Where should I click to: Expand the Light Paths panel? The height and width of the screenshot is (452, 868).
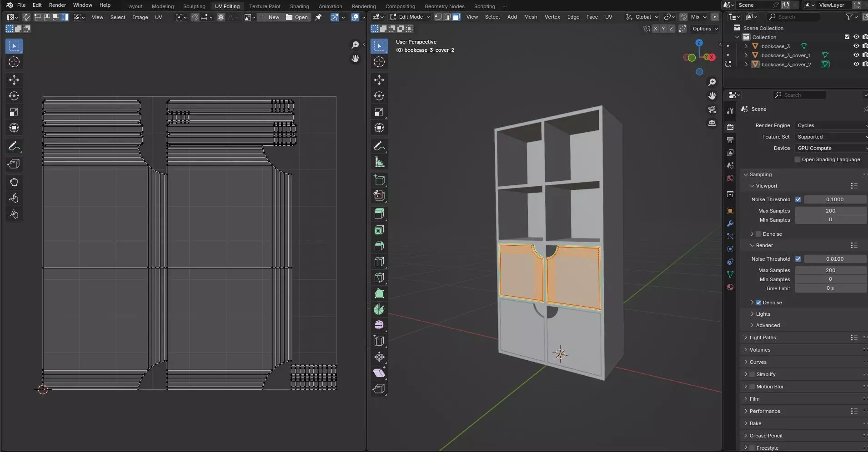pyautogui.click(x=763, y=338)
